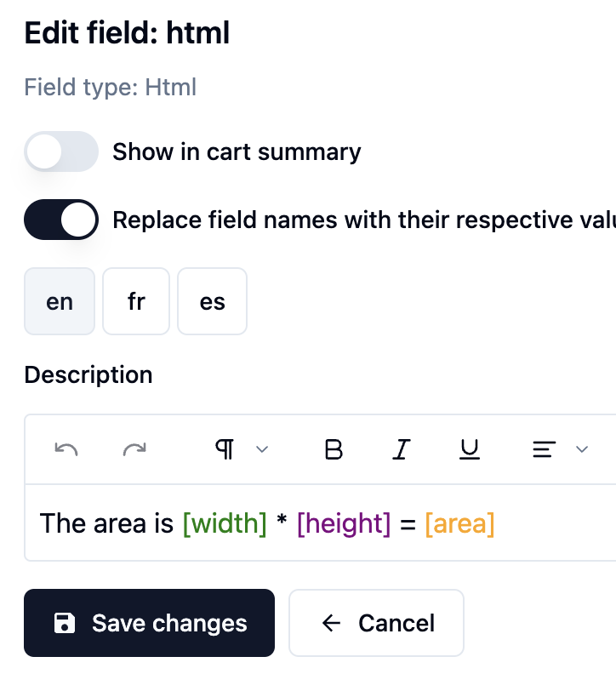
Task: Switch to the es language tab
Action: [212, 301]
